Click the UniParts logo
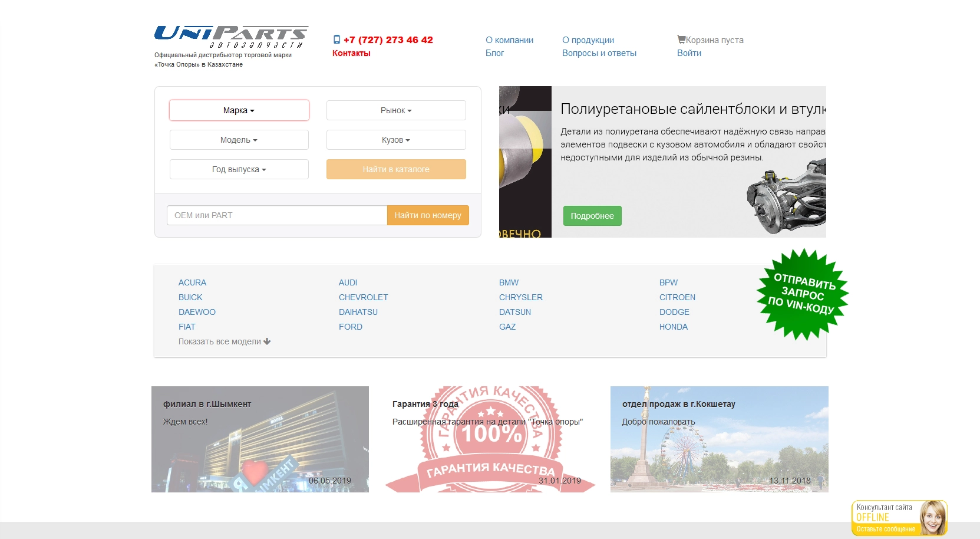This screenshot has height=539, width=980. tap(231, 37)
